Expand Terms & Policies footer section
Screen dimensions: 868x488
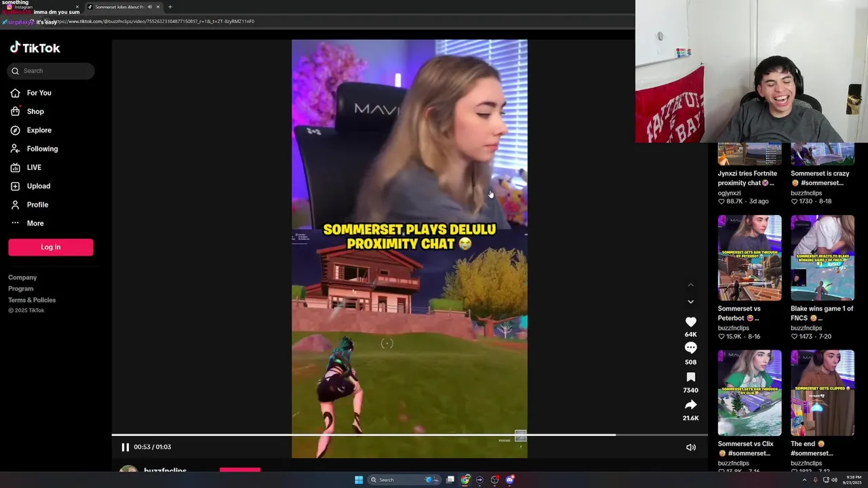pos(32,300)
